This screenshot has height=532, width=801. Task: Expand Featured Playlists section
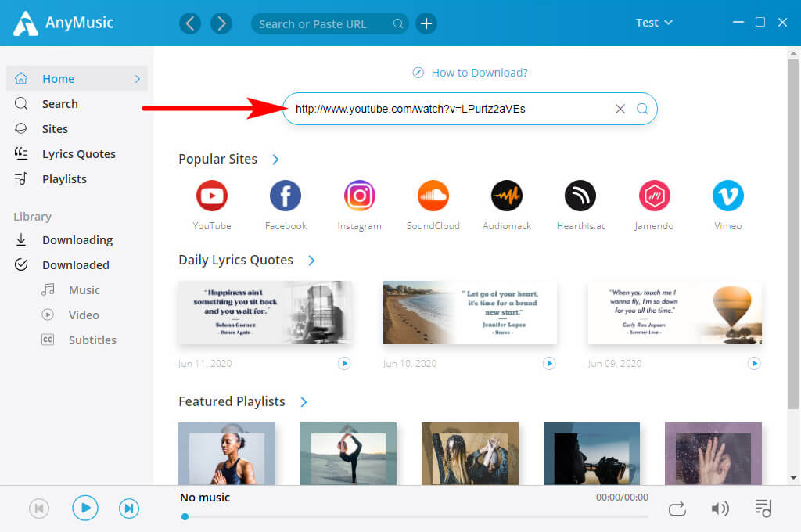[304, 401]
